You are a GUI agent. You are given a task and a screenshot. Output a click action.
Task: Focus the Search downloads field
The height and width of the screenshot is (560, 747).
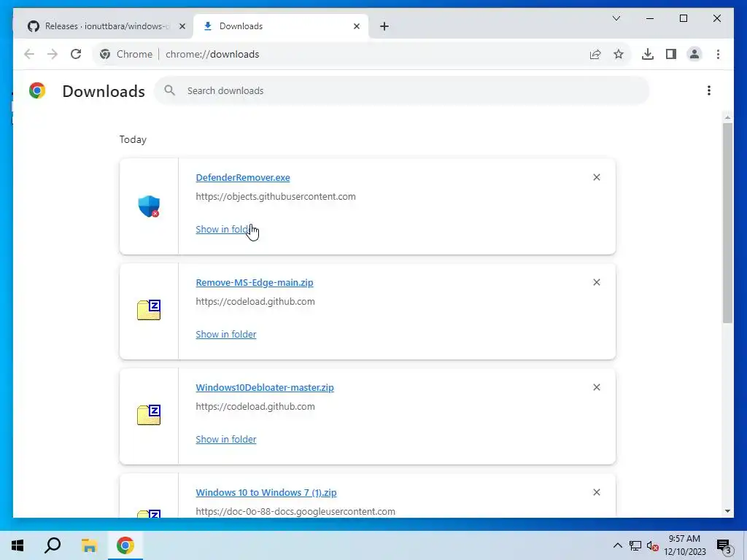coord(402,90)
